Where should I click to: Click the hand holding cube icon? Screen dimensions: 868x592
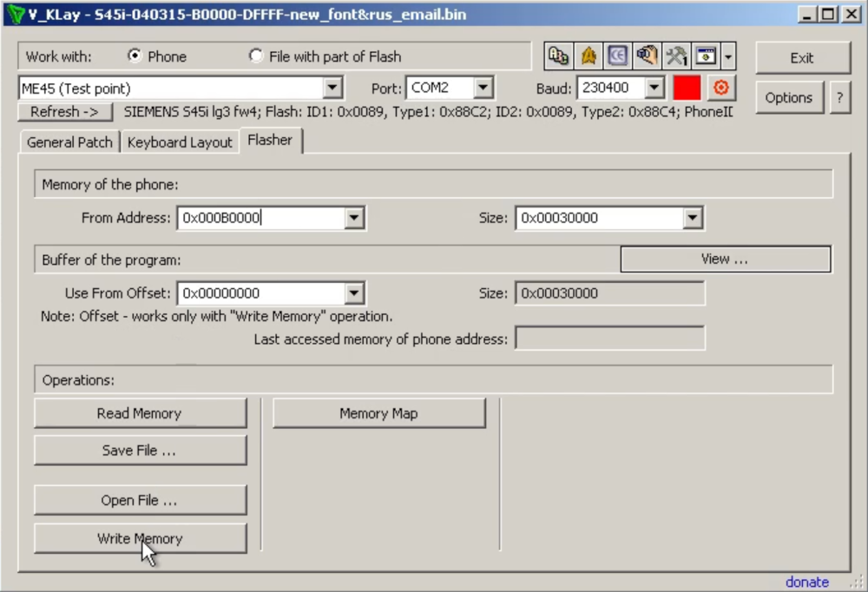pyautogui.click(x=647, y=56)
